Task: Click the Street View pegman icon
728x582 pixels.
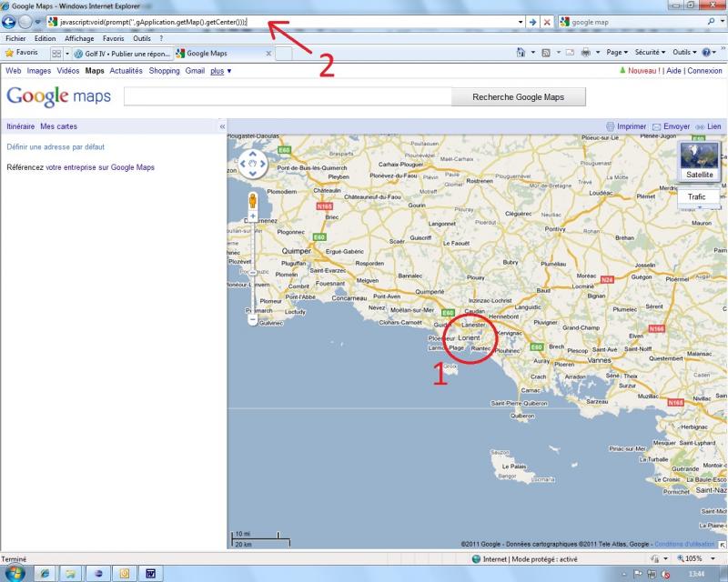Action: point(253,200)
